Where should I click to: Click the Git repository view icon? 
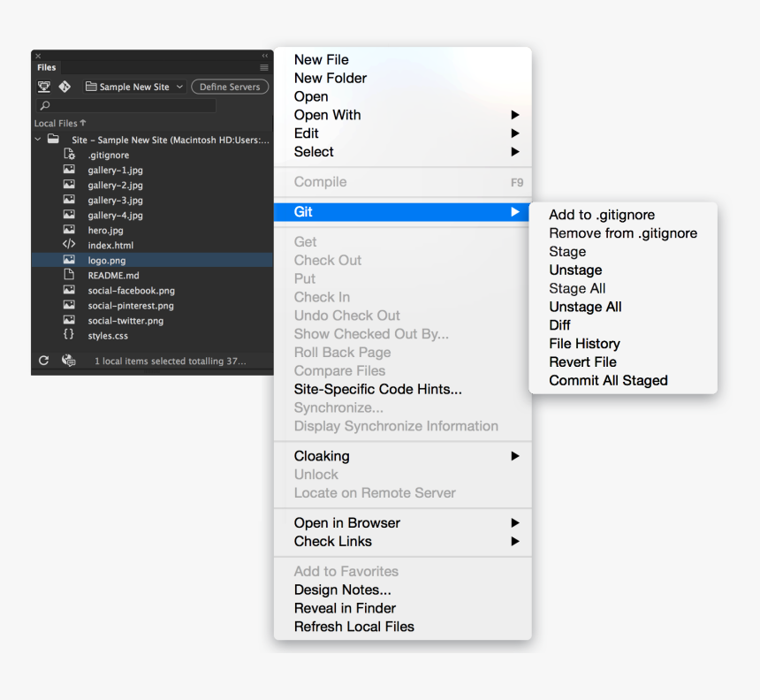[x=64, y=87]
